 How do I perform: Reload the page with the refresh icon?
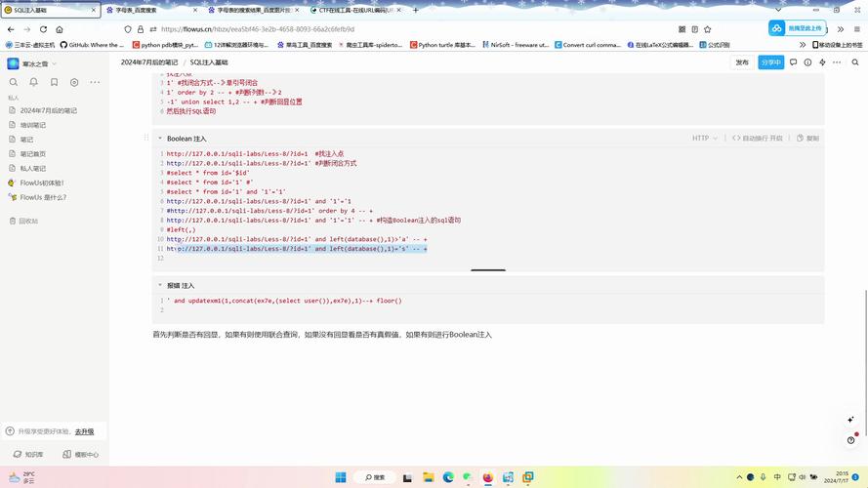[x=43, y=29]
